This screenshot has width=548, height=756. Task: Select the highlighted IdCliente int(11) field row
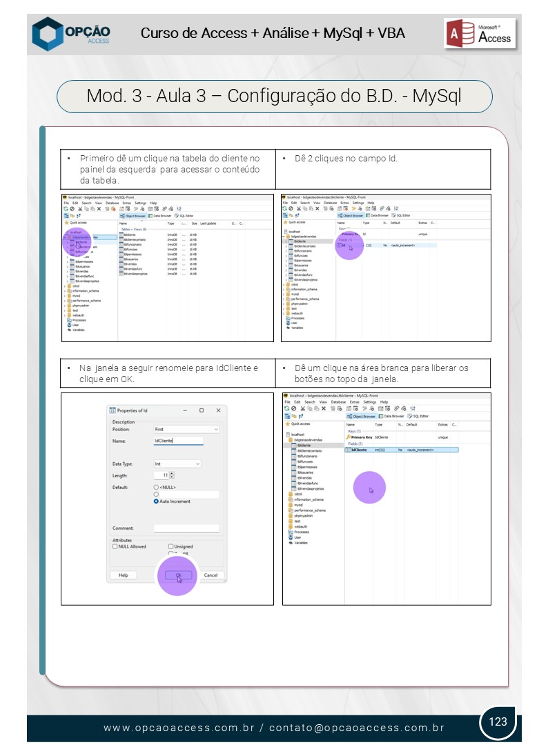(x=402, y=450)
